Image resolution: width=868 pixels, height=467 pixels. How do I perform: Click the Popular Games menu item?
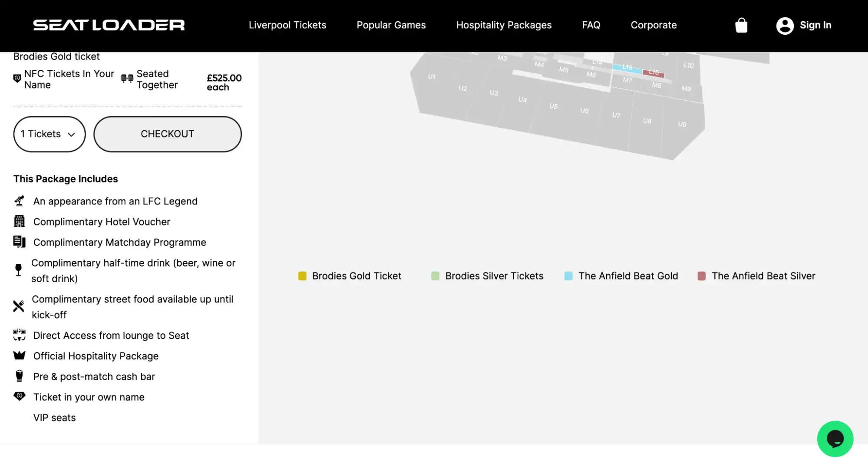(x=390, y=25)
